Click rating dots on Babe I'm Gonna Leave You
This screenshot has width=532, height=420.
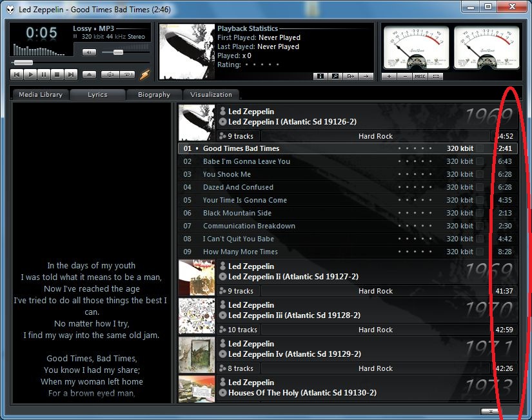415,161
